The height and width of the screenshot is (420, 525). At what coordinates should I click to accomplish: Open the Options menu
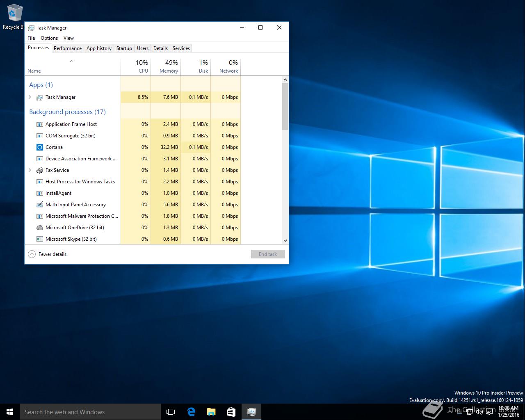(49, 38)
